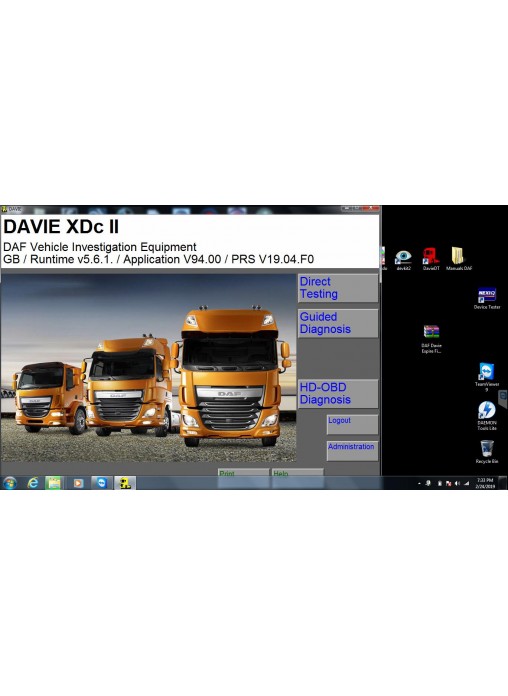Screen dimensions: 508x696
Task: Click the DAF trucks splash image
Action: click(149, 368)
